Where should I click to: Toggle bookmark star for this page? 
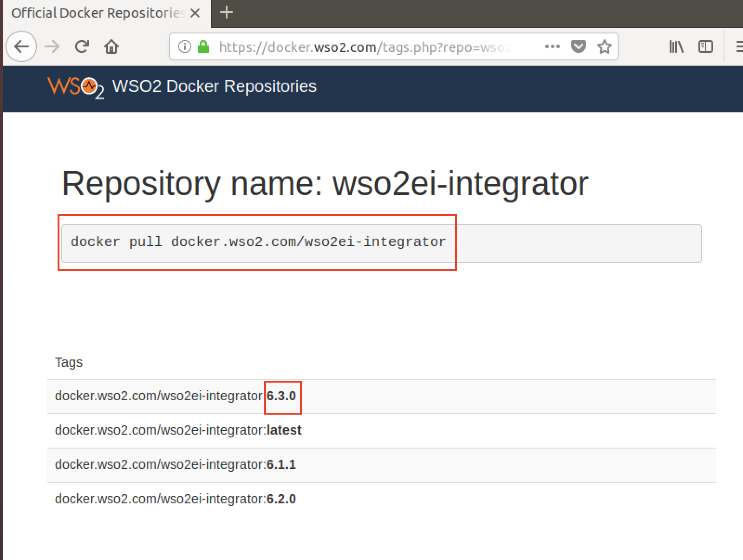pyautogui.click(x=605, y=46)
